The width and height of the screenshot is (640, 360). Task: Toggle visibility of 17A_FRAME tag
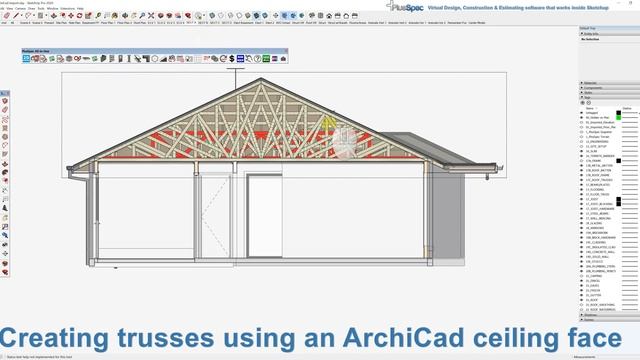(x=582, y=161)
